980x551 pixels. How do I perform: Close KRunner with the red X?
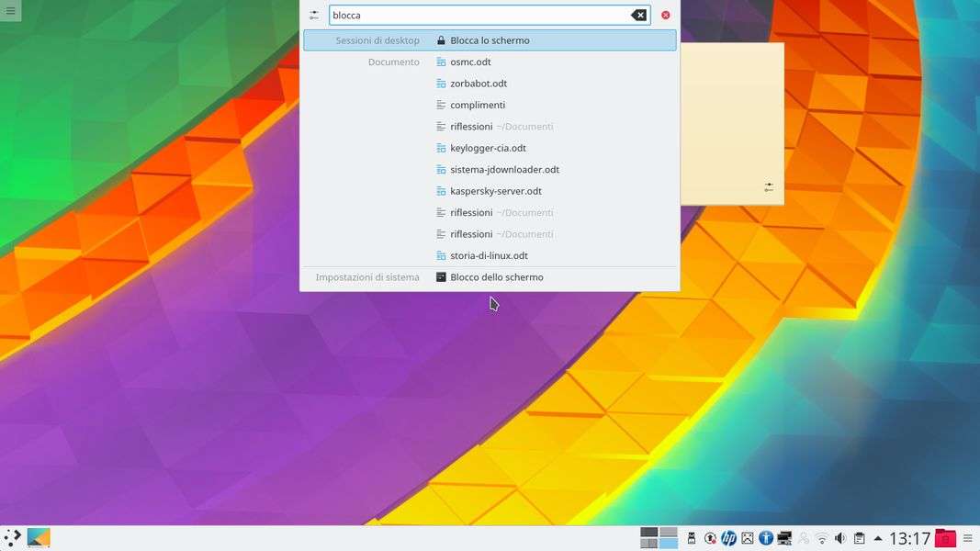[665, 16]
